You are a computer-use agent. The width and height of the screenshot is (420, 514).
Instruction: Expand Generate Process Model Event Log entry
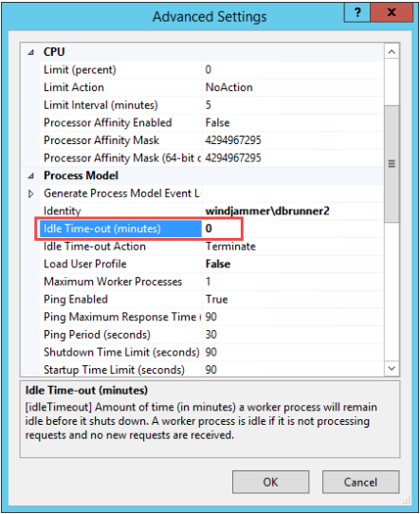coord(30,193)
